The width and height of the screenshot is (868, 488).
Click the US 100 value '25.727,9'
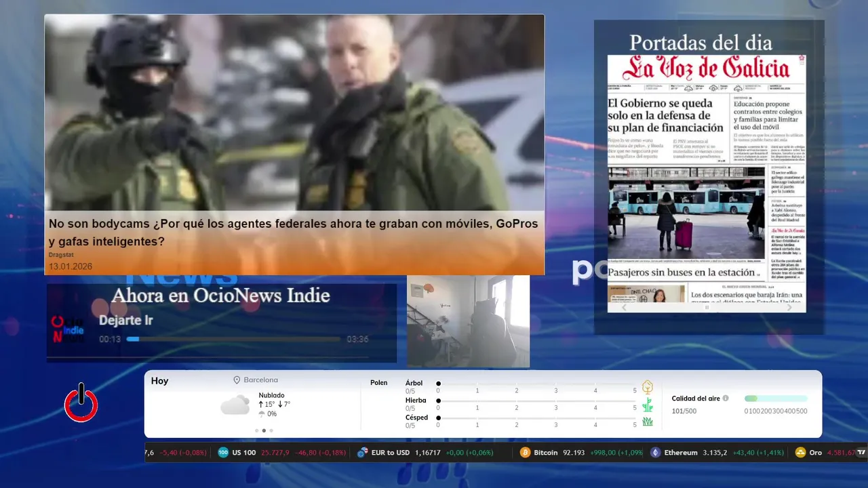click(x=275, y=453)
